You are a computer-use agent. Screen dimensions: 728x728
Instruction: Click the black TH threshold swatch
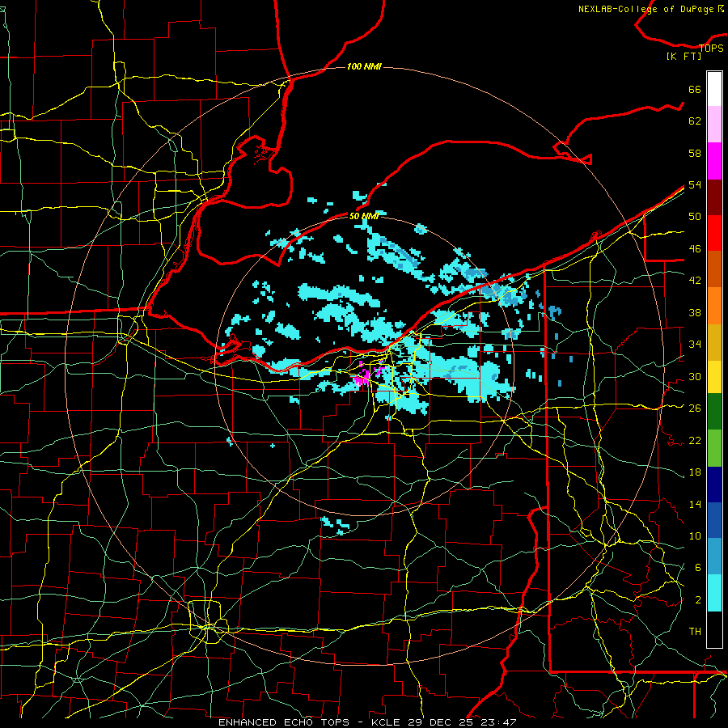714,629
